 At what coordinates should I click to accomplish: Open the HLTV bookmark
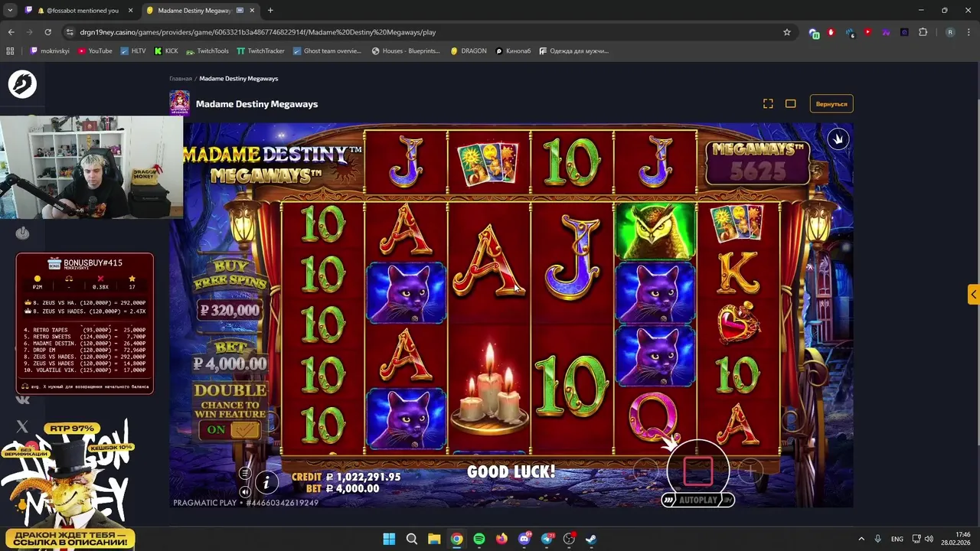(x=133, y=51)
